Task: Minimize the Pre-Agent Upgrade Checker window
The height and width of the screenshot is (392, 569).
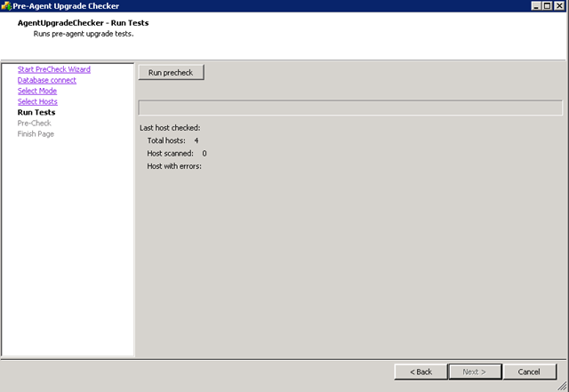Action: (x=536, y=6)
